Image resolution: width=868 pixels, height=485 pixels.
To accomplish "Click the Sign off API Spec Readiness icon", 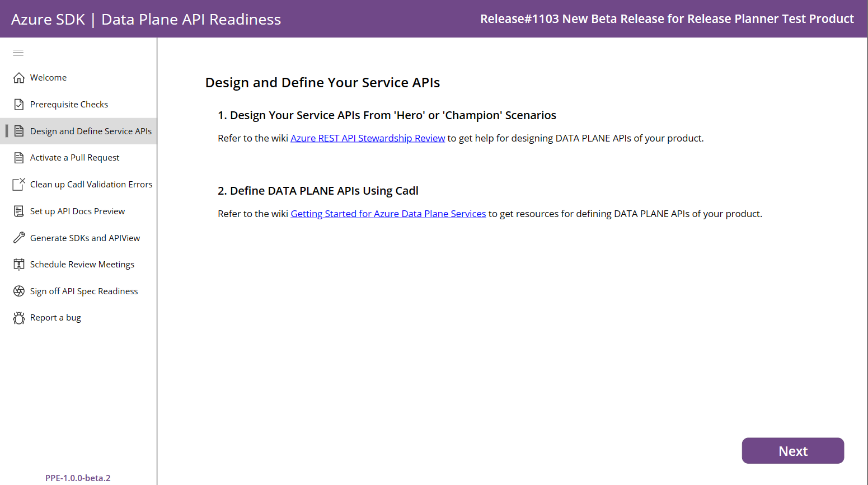I will pyautogui.click(x=18, y=291).
